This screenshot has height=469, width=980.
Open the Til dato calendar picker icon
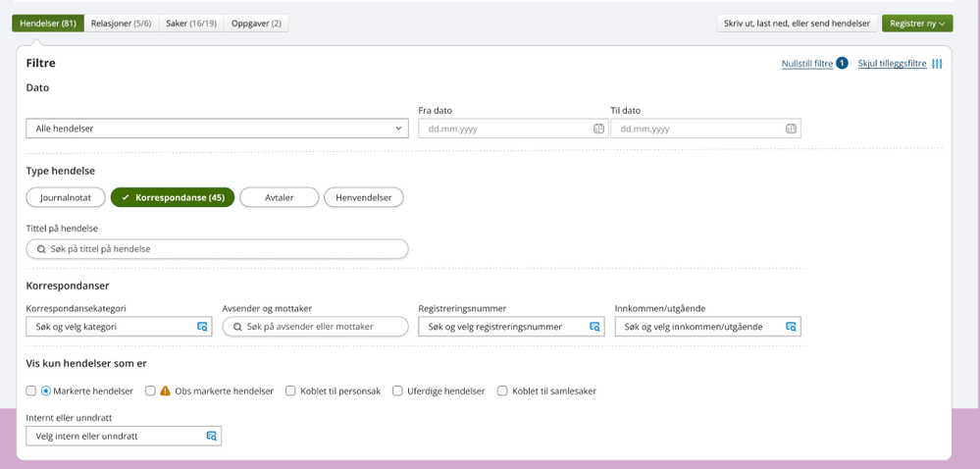click(791, 129)
